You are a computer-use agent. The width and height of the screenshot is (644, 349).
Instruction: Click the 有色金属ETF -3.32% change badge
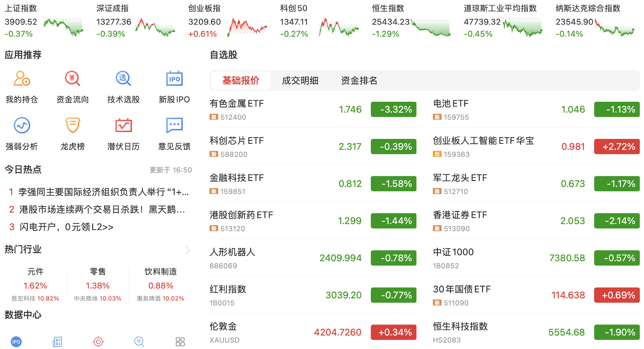tap(393, 110)
